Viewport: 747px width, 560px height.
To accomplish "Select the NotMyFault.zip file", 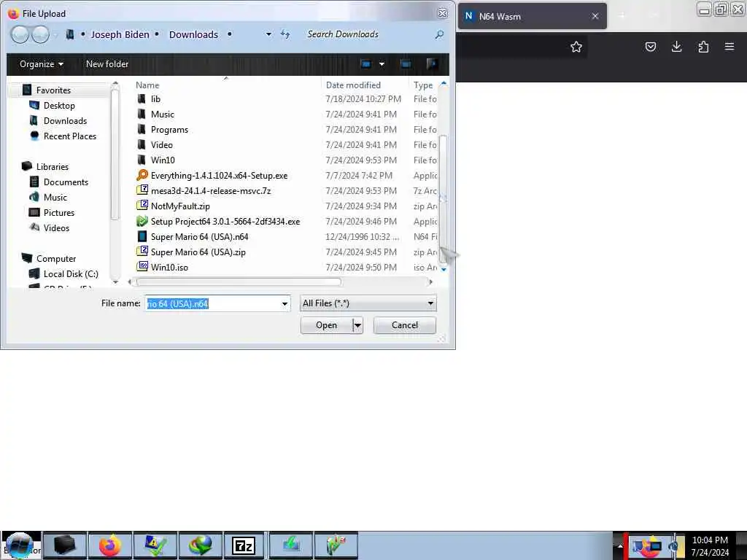I will 180,206.
